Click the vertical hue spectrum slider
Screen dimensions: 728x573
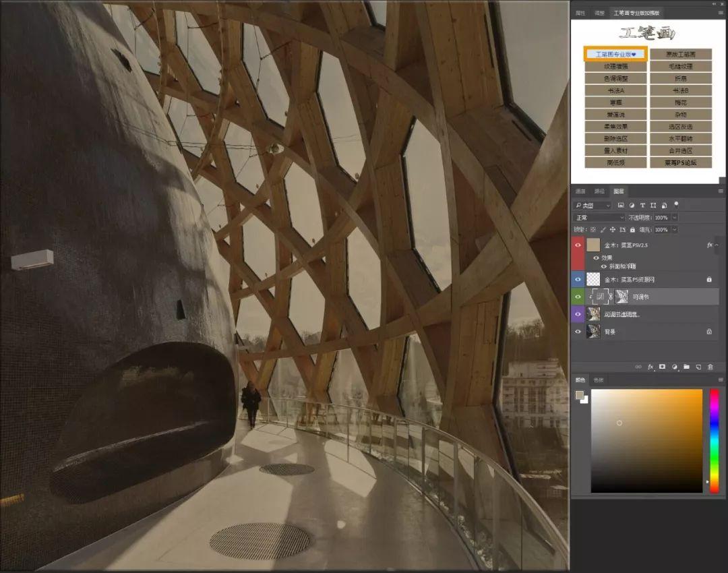pos(715,441)
